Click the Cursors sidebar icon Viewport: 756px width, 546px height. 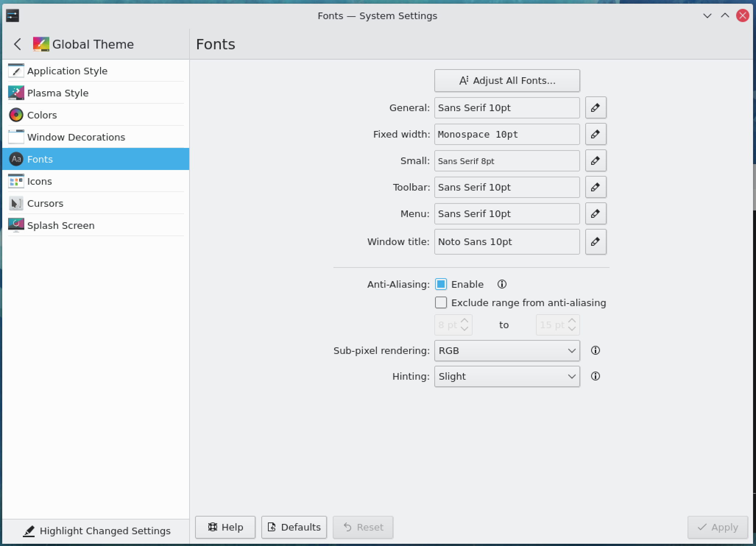(16, 203)
